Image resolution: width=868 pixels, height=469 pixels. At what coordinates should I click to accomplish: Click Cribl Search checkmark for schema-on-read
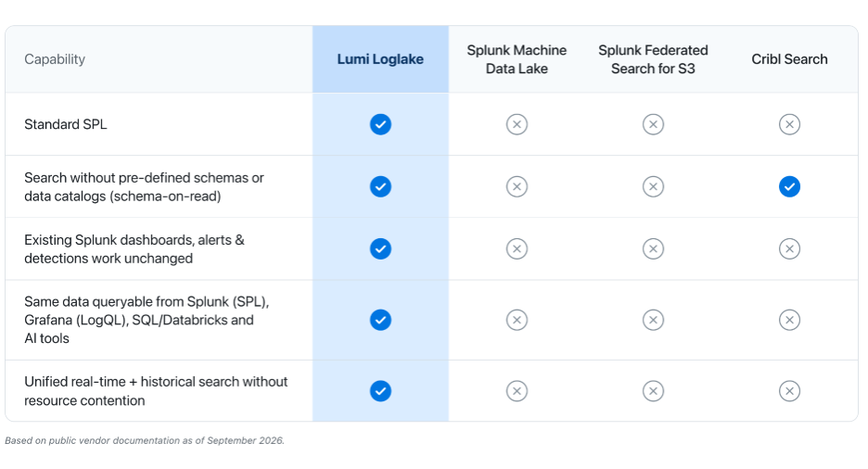click(789, 186)
